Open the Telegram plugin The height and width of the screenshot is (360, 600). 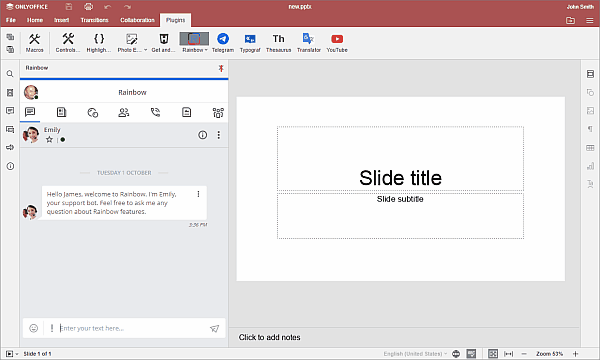click(223, 42)
